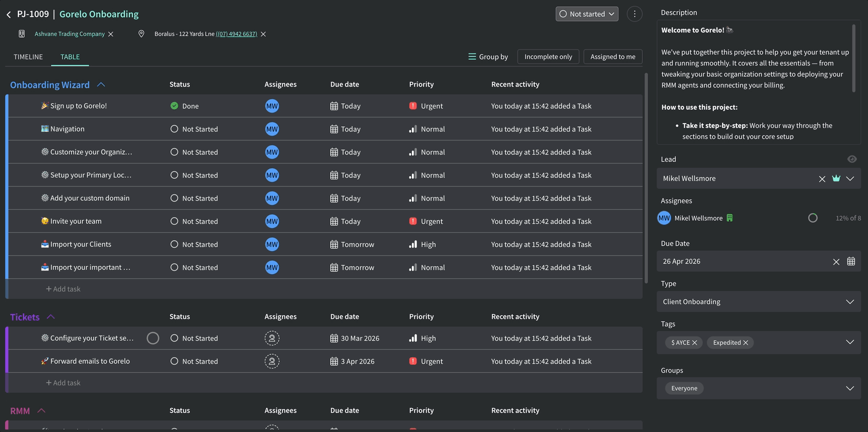The width and height of the screenshot is (868, 432).
Task: Toggle the Incomplete only filter
Action: [548, 57]
